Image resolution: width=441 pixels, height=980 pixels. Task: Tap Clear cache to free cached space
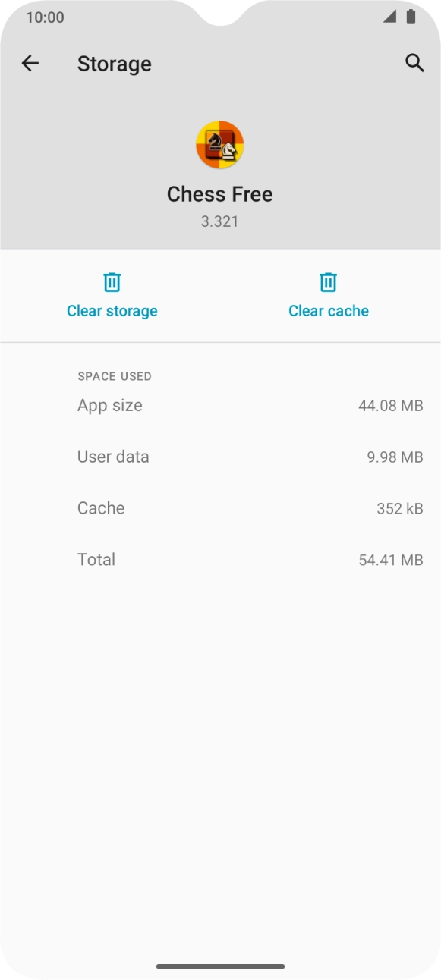328,310
